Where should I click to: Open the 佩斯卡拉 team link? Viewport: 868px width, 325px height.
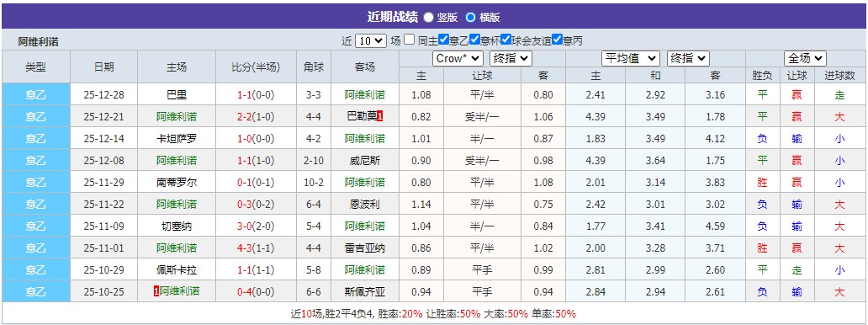click(x=177, y=270)
